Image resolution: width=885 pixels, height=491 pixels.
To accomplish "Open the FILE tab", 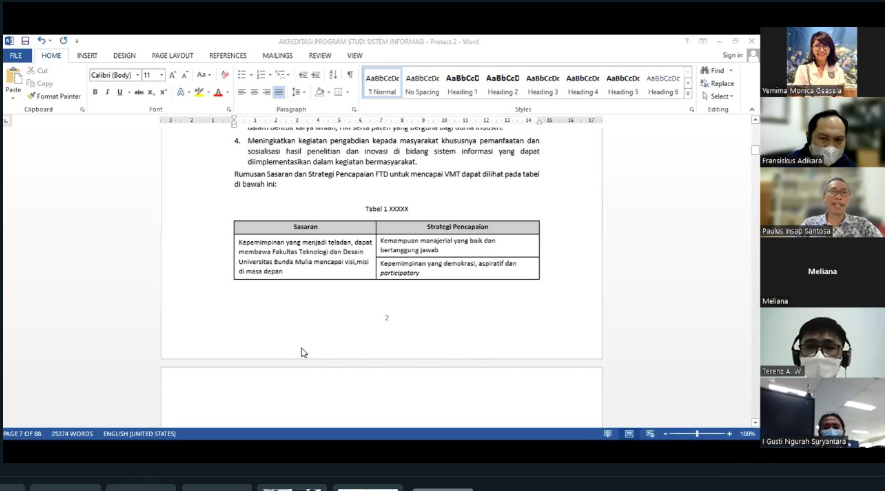I will point(16,56).
